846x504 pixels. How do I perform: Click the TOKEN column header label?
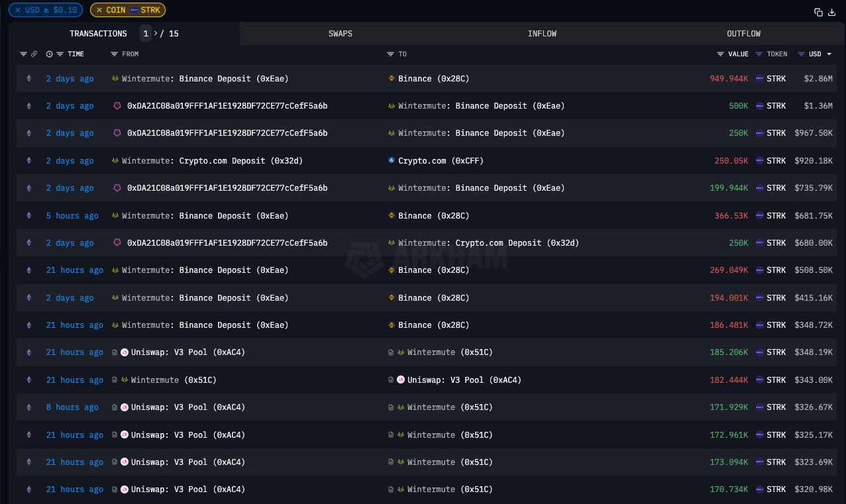click(777, 54)
